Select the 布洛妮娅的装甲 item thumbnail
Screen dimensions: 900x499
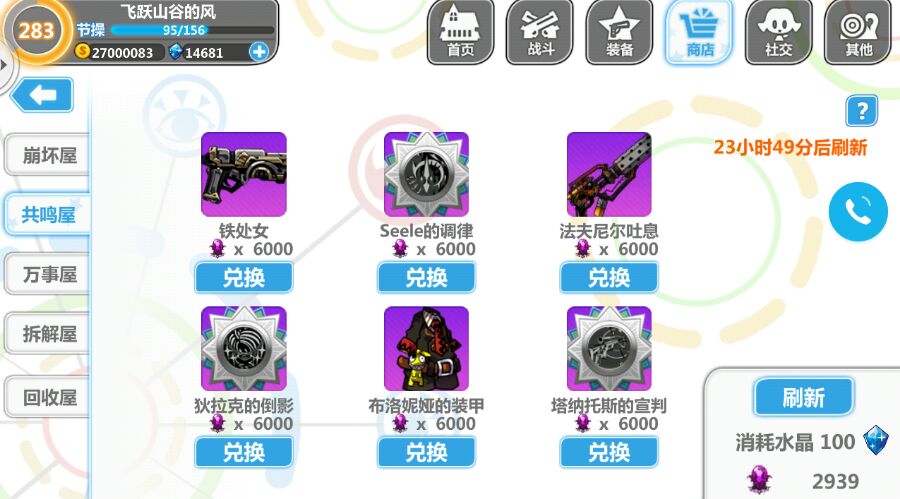click(426, 349)
